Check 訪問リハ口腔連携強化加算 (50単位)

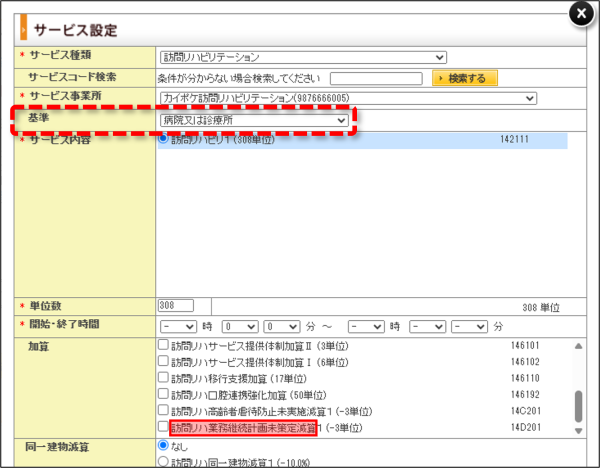point(163,394)
